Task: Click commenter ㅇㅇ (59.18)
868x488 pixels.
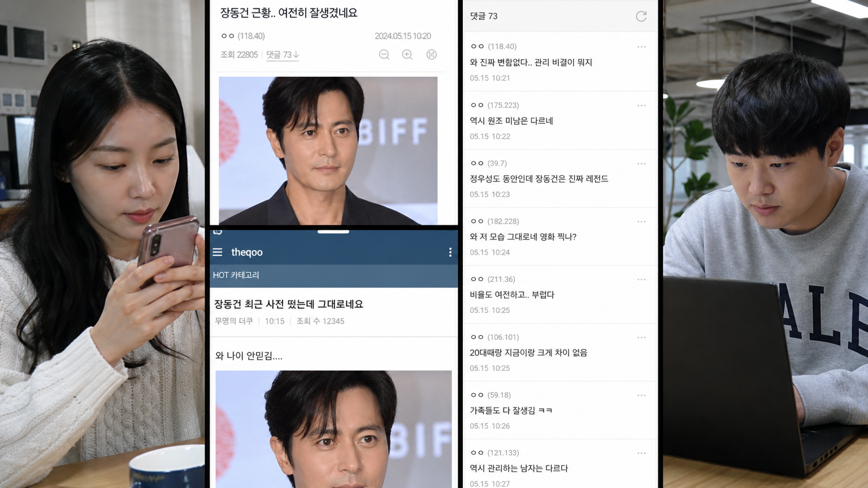Action: [x=491, y=395]
